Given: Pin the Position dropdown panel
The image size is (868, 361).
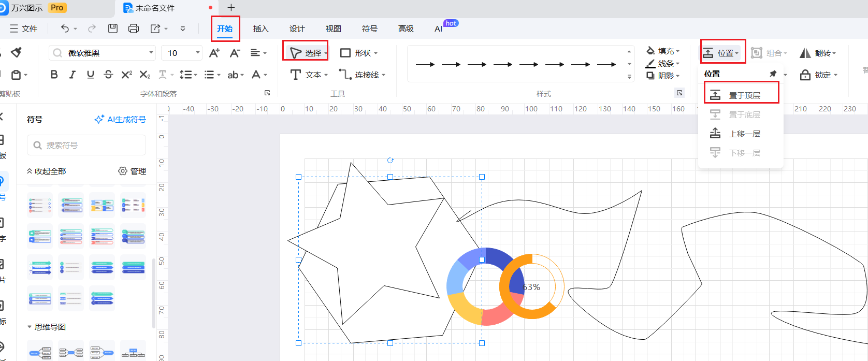Looking at the screenshot, I should [773, 74].
